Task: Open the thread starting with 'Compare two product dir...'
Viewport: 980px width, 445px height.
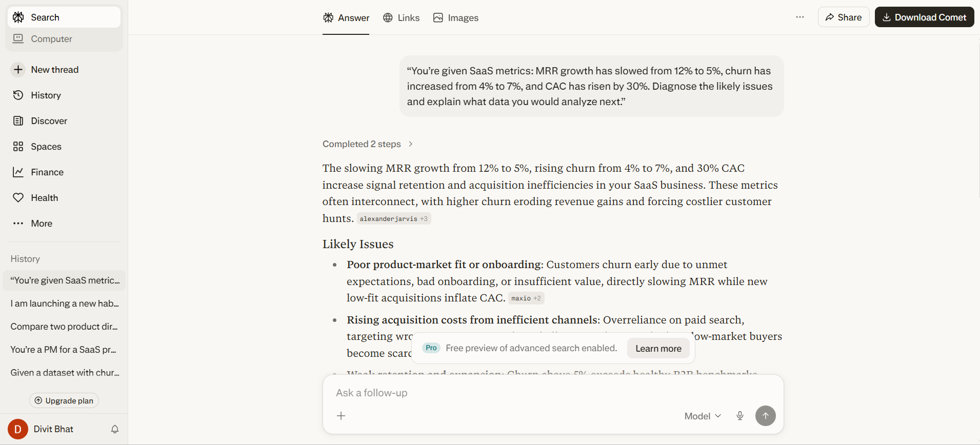Action: pos(64,327)
